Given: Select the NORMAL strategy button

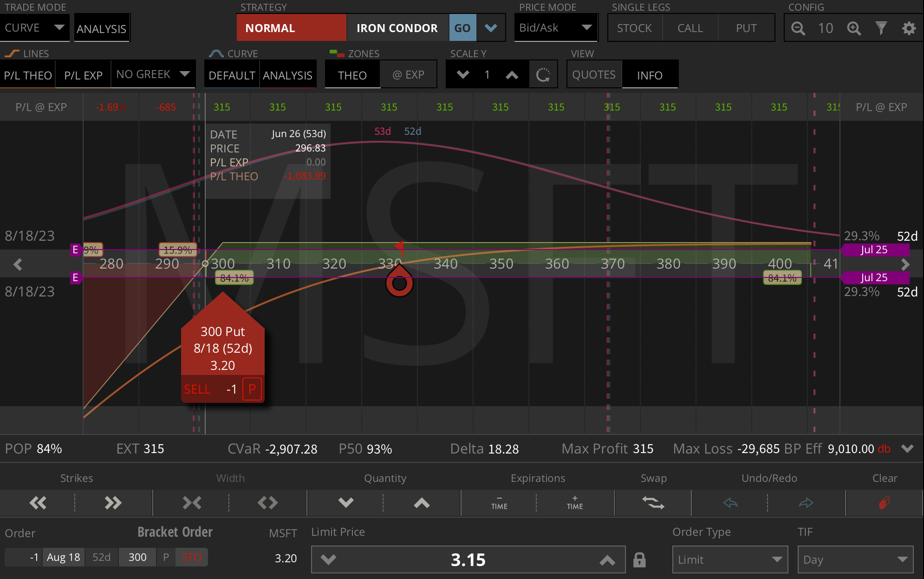Looking at the screenshot, I should pyautogui.click(x=292, y=28).
